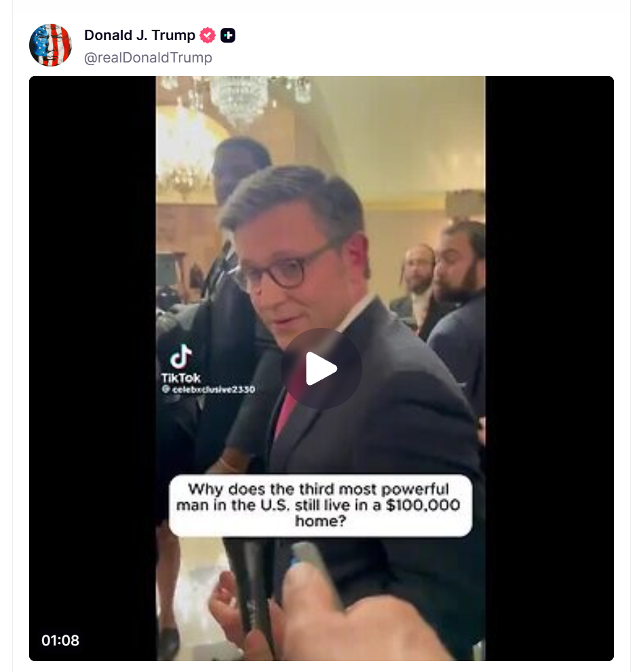Click the white caption box on the video
The image size is (641, 672).
(321, 505)
